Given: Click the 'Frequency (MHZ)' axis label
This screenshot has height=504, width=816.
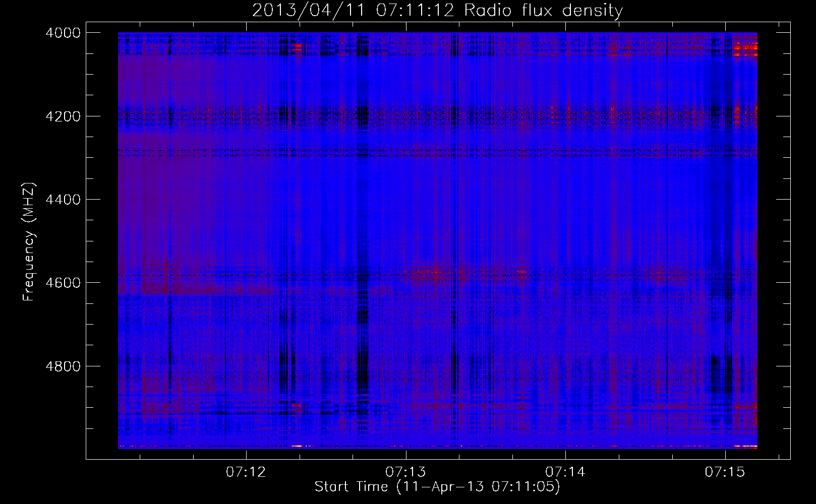Looking at the screenshot, I should 29,242.
